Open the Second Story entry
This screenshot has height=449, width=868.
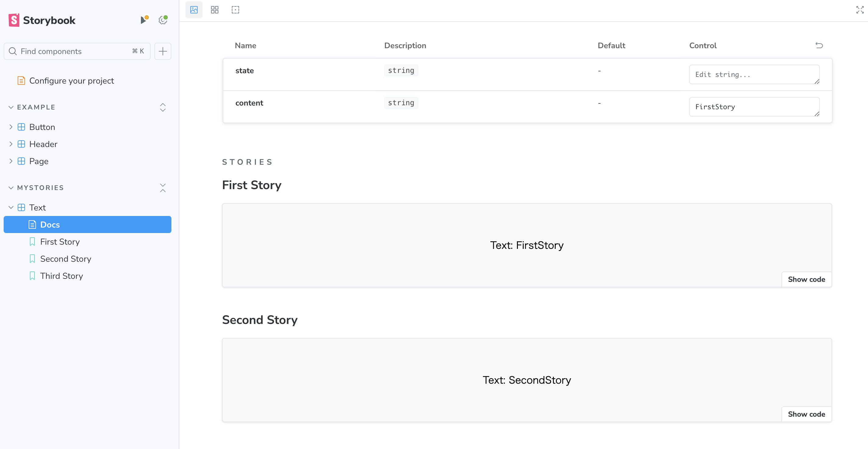click(66, 259)
